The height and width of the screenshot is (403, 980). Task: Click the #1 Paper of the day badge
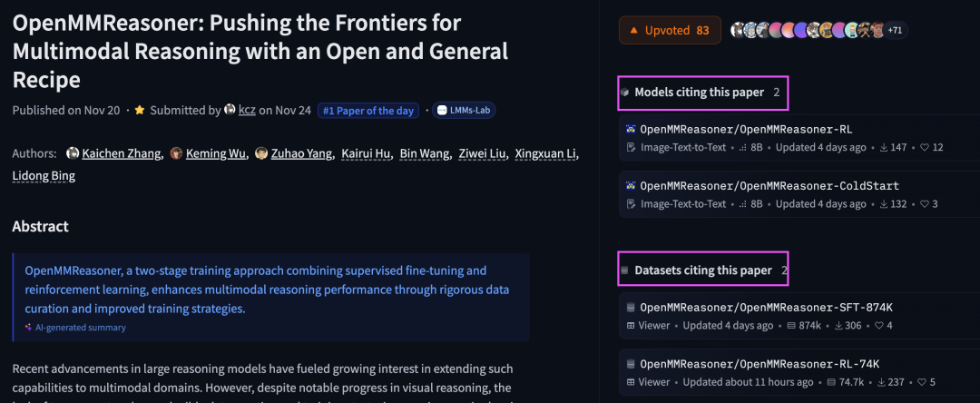pos(368,111)
